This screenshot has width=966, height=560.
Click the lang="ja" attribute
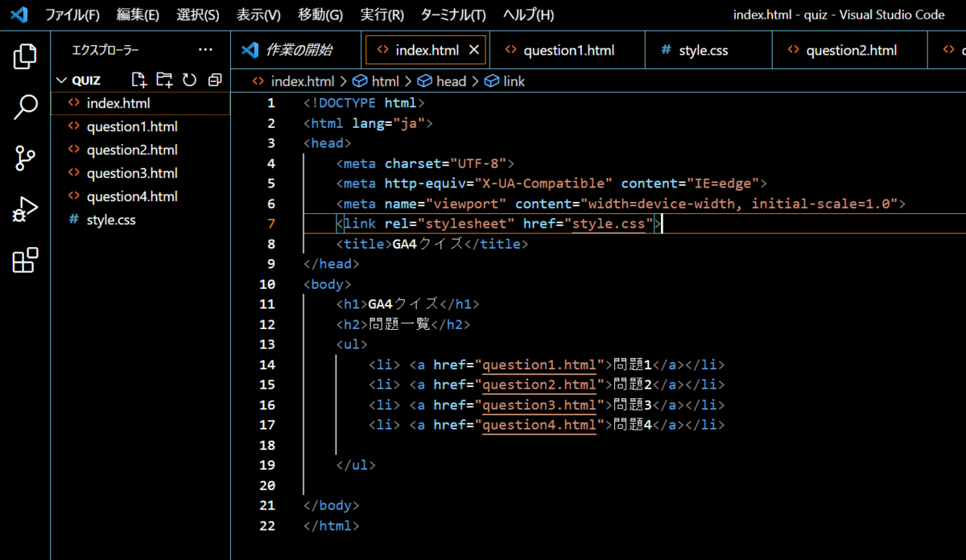point(389,123)
